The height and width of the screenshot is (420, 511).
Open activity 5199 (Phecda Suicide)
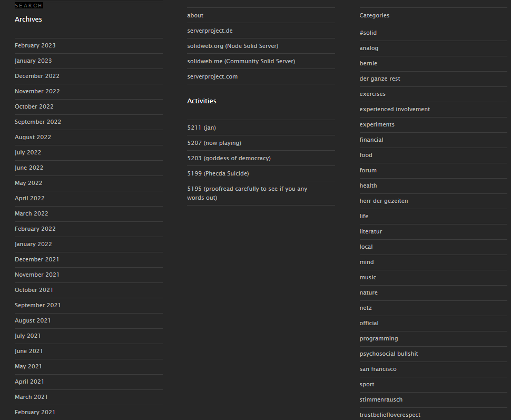coord(218,173)
